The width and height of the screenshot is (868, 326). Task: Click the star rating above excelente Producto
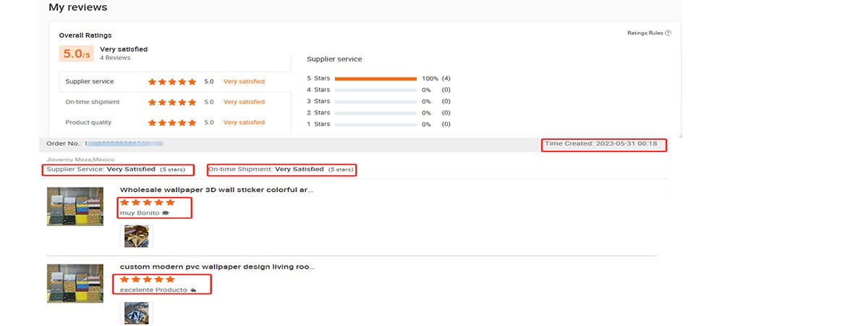pos(148,279)
